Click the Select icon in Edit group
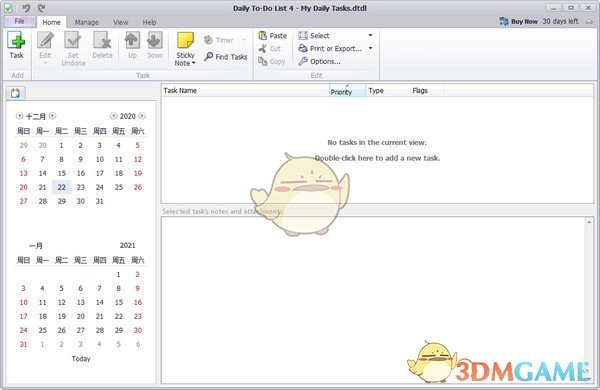The height and width of the screenshot is (390, 600). [x=303, y=36]
